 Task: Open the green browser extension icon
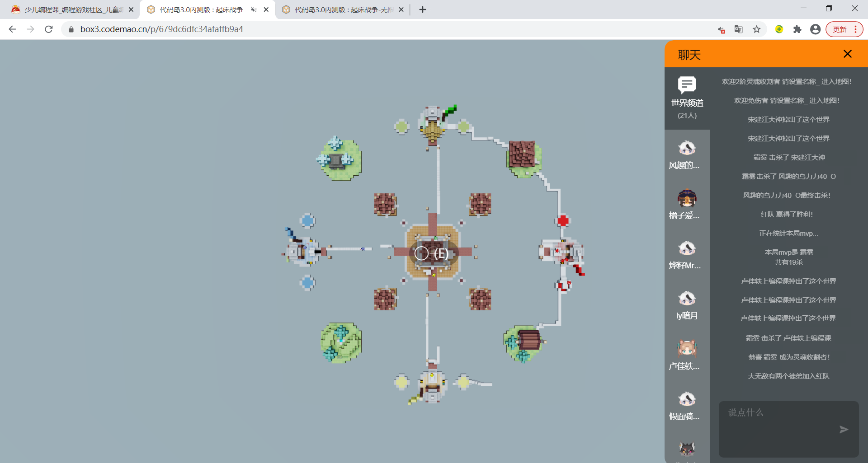(x=779, y=29)
